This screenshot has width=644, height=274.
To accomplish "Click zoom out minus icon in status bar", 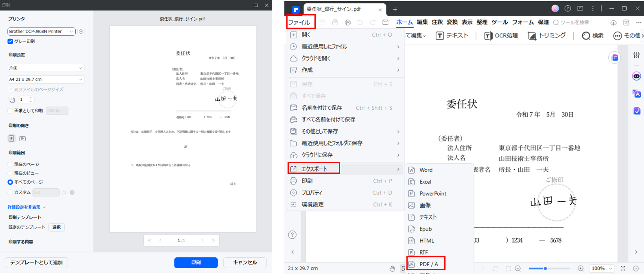I will (518, 268).
